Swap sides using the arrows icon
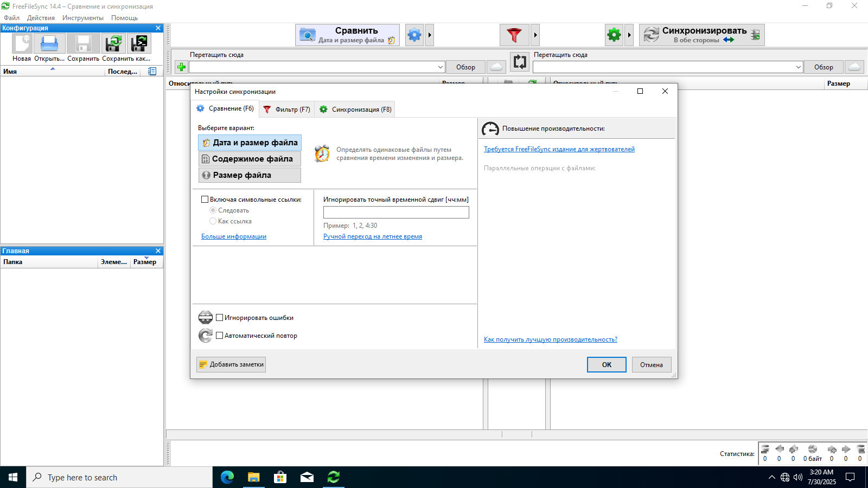This screenshot has height=488, width=868. pos(520,62)
